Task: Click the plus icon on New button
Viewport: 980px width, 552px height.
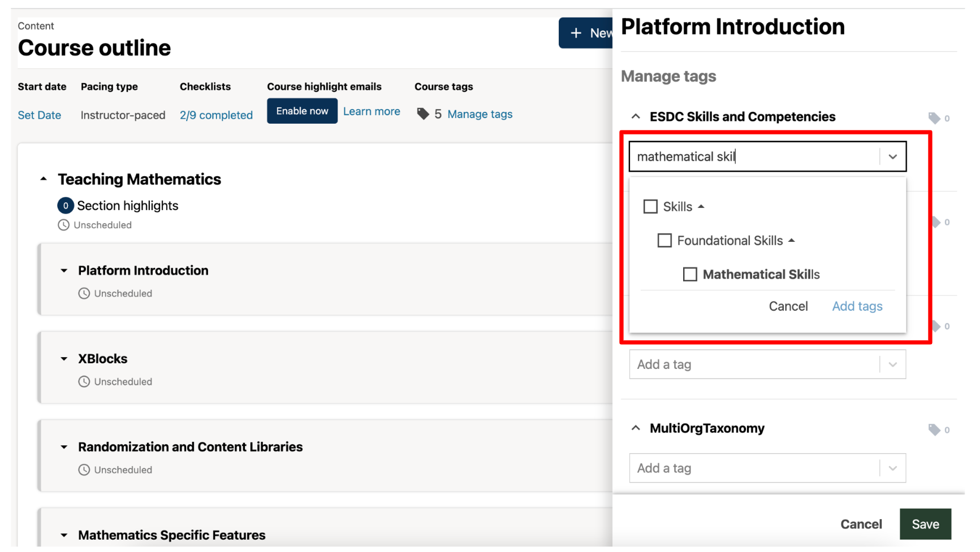Action: (576, 33)
